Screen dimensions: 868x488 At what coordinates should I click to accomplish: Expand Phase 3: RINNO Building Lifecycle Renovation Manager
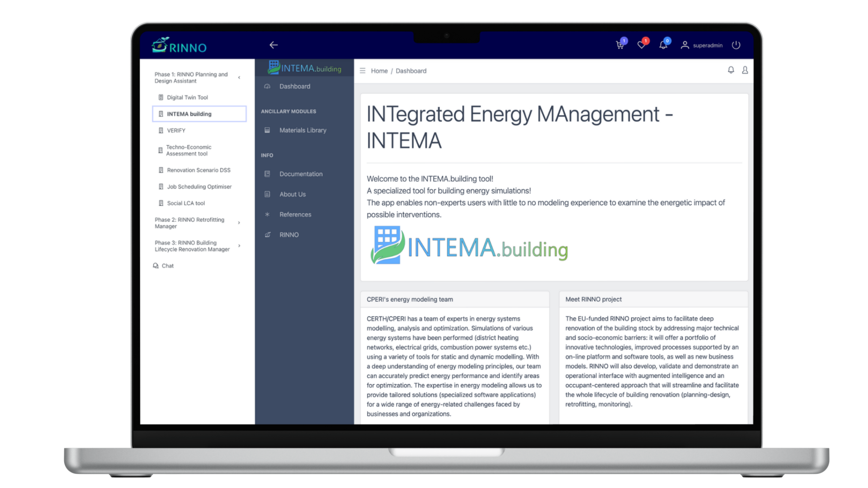[239, 246]
